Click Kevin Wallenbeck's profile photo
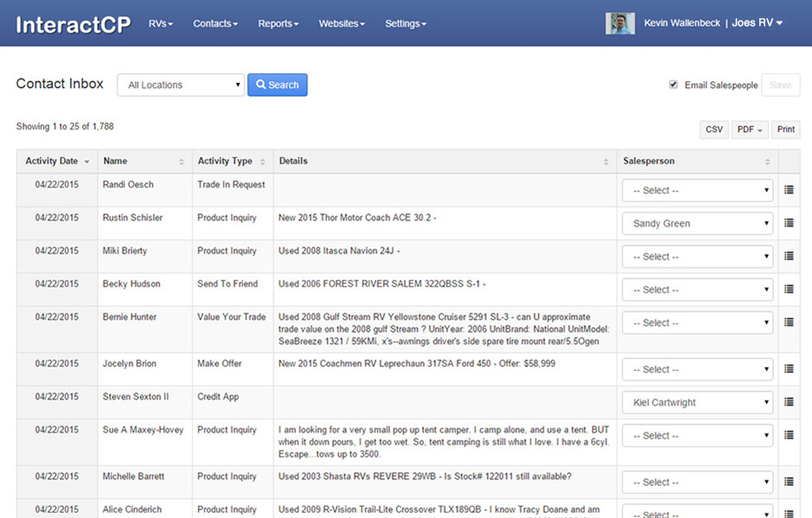The width and height of the screenshot is (812, 518). pyautogui.click(x=620, y=23)
